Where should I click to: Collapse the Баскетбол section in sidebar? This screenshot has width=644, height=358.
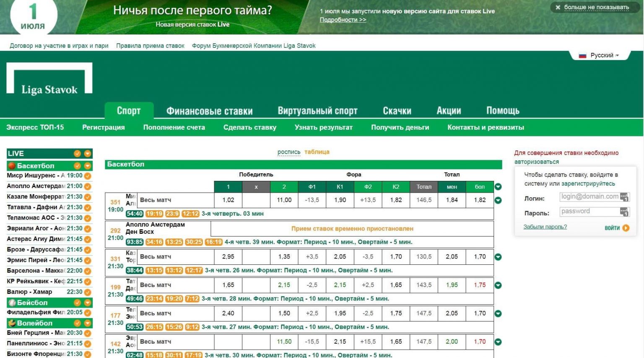pos(88,166)
